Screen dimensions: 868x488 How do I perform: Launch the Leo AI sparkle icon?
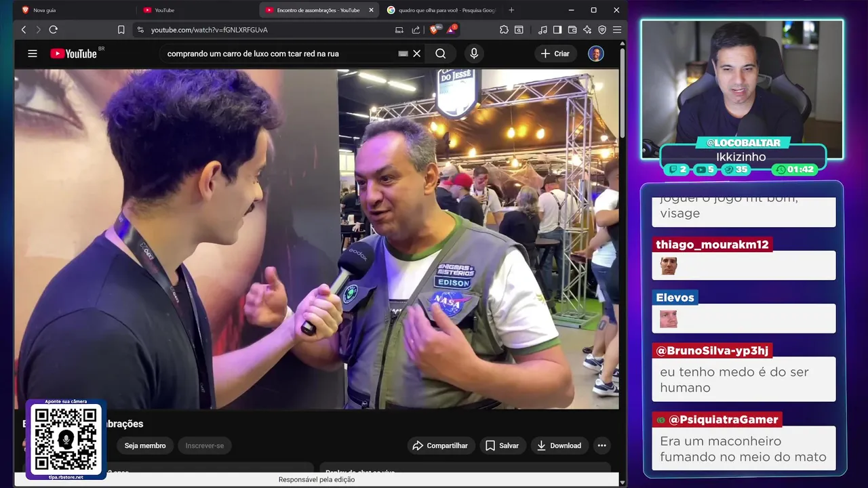coord(587,30)
